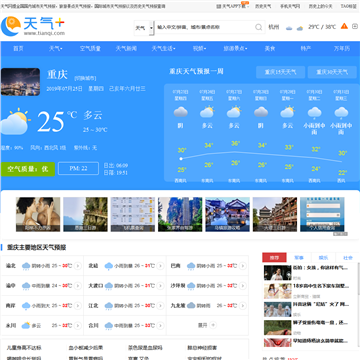Click arrow button in 巴南 row
Viewport: 360px width, 360px height.
click(243, 266)
